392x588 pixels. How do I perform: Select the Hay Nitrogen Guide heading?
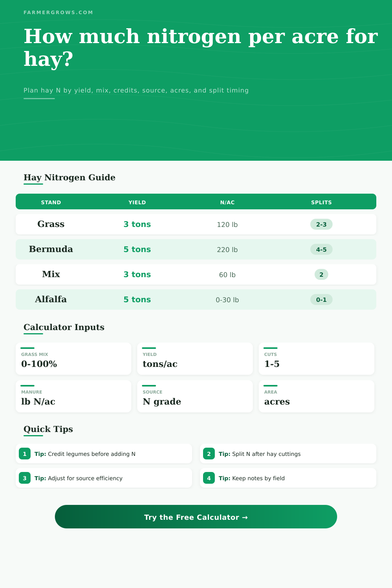69,178
